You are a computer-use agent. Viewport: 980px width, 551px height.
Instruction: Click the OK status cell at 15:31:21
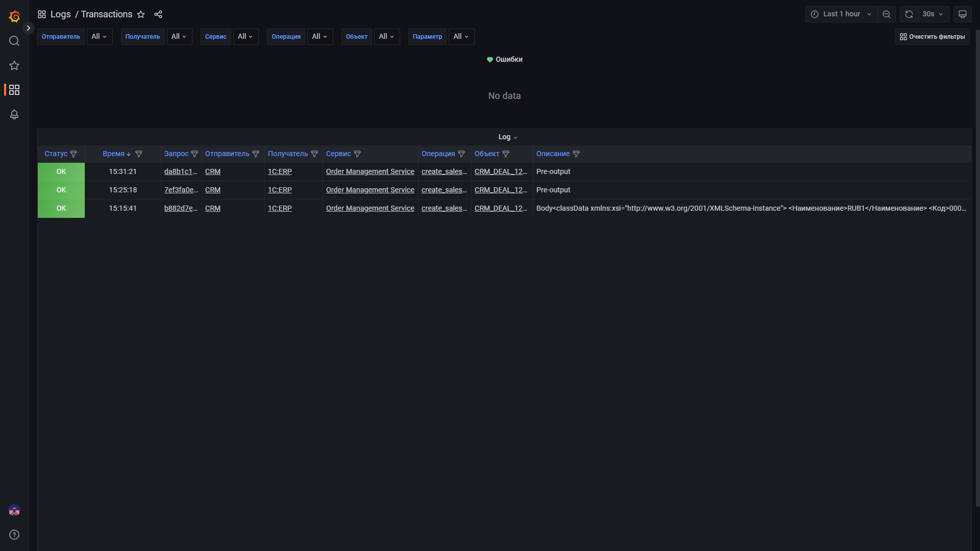[x=61, y=172]
